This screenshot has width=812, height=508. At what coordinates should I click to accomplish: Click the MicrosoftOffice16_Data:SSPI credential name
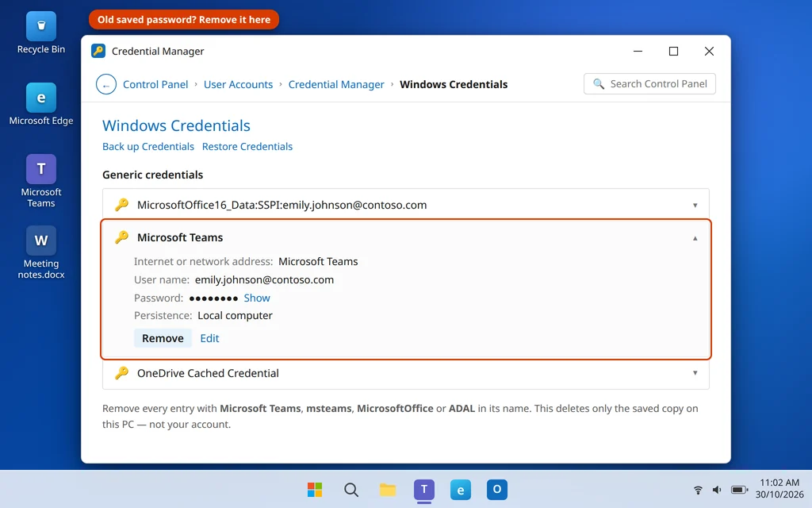coord(282,205)
